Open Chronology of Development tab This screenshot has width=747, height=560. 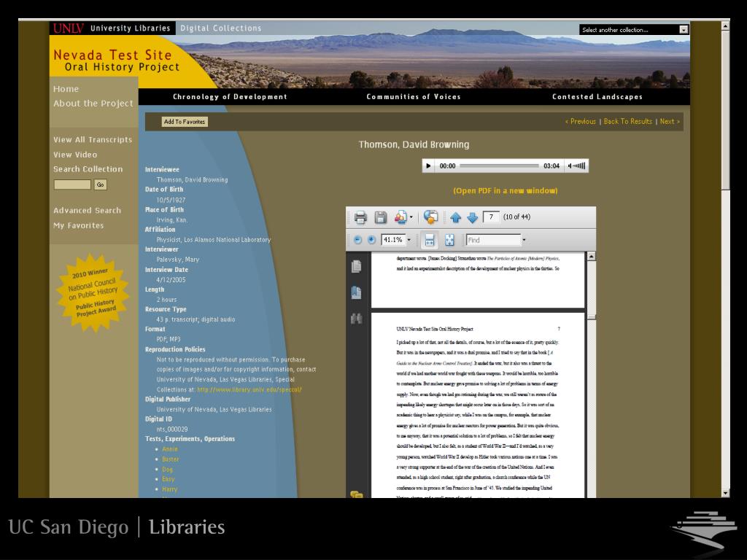(x=230, y=97)
